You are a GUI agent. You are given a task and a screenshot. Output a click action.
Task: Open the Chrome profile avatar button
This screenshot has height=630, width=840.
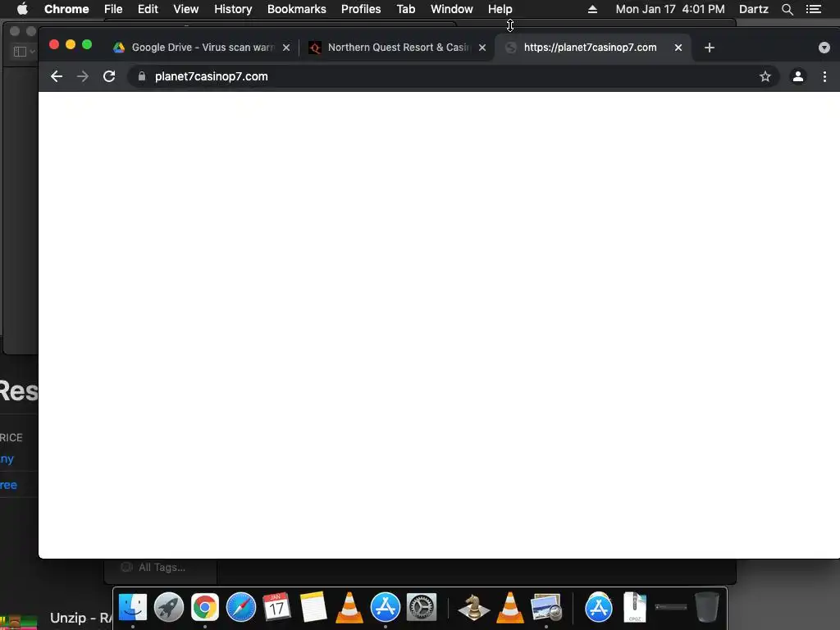tap(797, 76)
